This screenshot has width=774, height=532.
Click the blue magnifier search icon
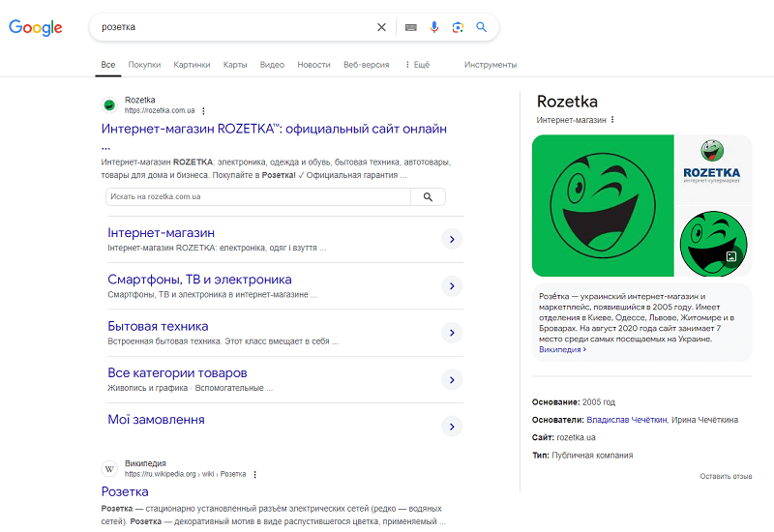pyautogui.click(x=481, y=27)
